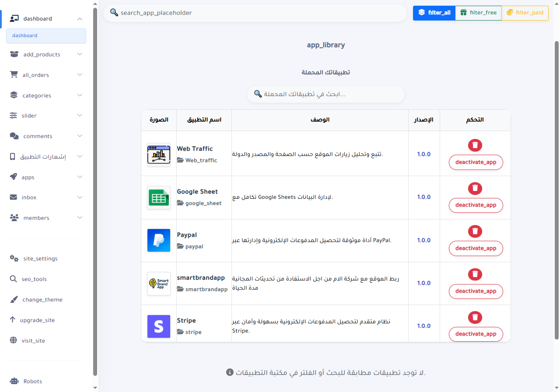Viewport: 560px width, 392px height.
Task: Activate the filter_paid filter
Action: 525,13
